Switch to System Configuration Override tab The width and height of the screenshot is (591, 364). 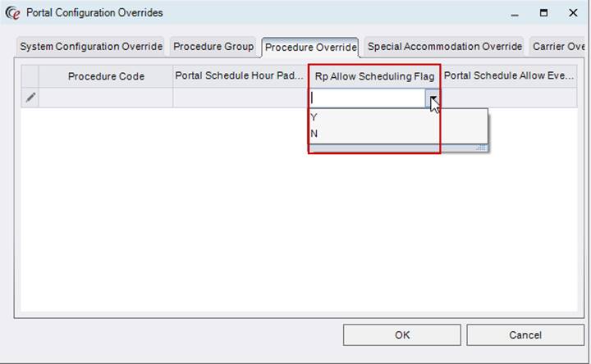click(x=91, y=47)
